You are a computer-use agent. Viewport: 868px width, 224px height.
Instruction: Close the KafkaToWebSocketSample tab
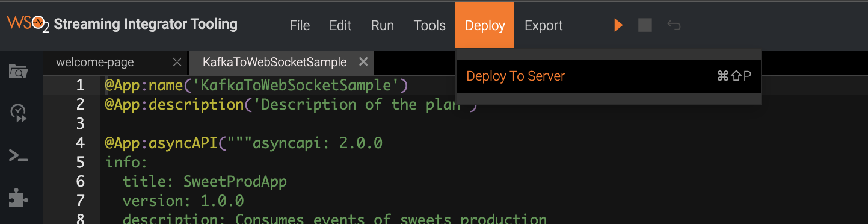tap(363, 62)
